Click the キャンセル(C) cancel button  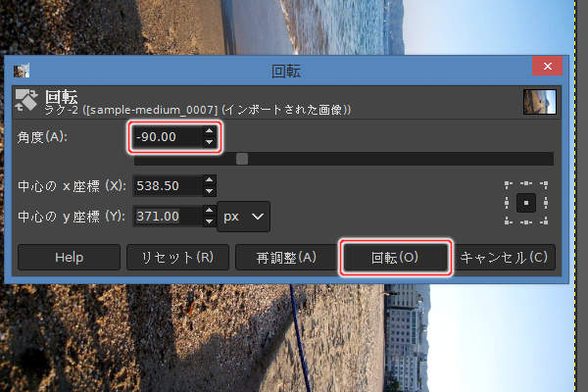[x=504, y=258]
